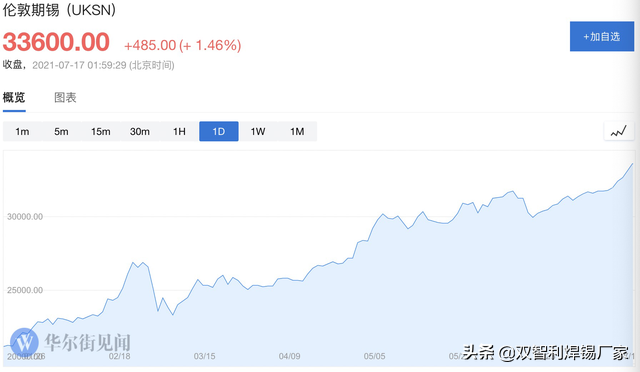The width and height of the screenshot is (640, 372).
Task: Select the 1m interval
Action: point(22,131)
